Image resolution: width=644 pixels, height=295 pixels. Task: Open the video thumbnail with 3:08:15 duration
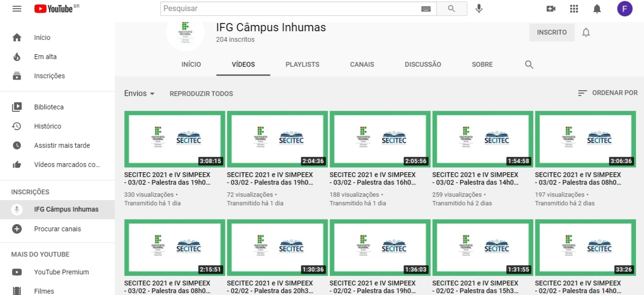pyautogui.click(x=175, y=139)
